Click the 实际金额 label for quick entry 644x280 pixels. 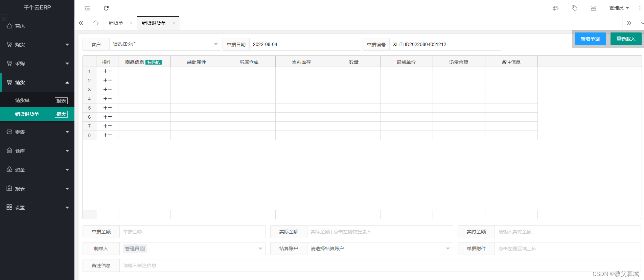click(x=289, y=232)
